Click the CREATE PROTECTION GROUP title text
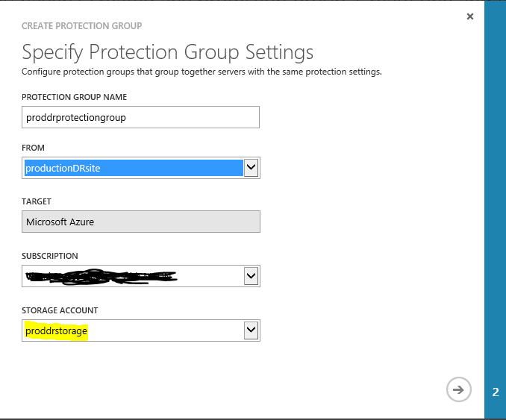The width and height of the screenshot is (506, 420). [81, 26]
